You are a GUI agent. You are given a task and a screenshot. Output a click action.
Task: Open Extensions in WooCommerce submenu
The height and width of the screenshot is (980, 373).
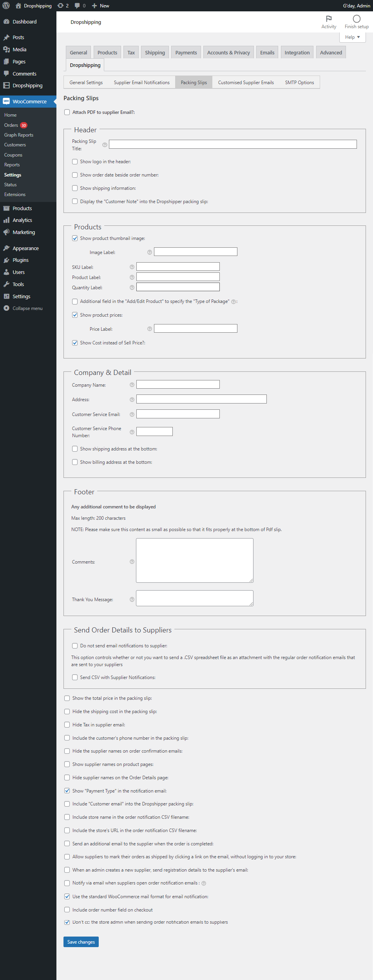pos(15,195)
